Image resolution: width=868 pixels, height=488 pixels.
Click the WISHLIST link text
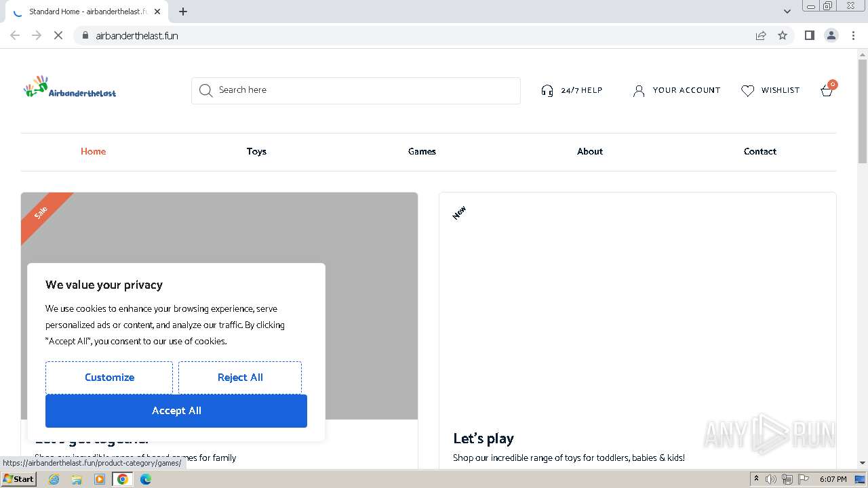(781, 90)
